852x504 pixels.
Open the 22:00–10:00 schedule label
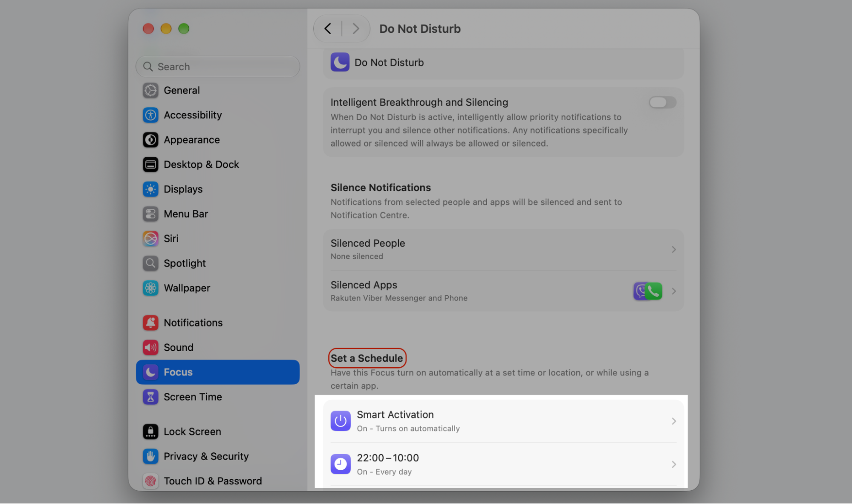pyautogui.click(x=388, y=458)
